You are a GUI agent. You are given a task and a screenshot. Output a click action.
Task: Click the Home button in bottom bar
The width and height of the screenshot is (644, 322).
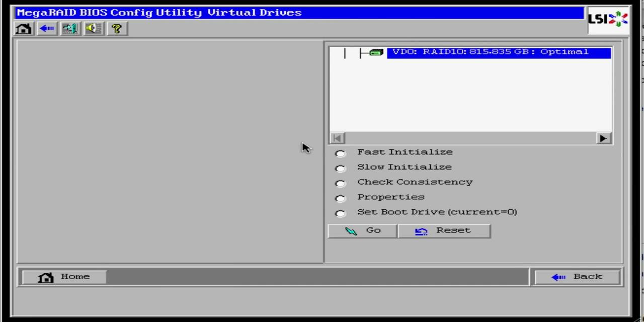coord(63,277)
